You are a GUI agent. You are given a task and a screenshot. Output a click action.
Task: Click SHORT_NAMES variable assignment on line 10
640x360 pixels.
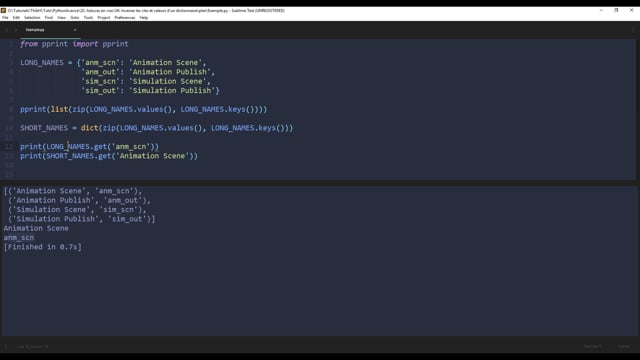[44, 128]
